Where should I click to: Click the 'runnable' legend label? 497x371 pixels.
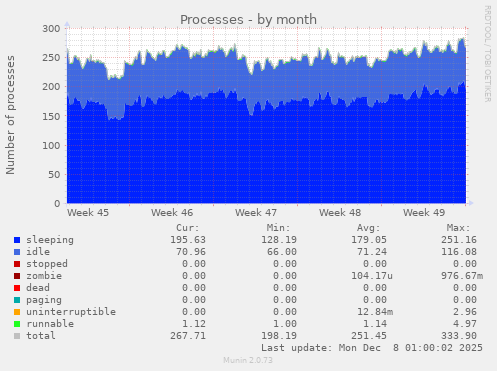tap(50, 324)
